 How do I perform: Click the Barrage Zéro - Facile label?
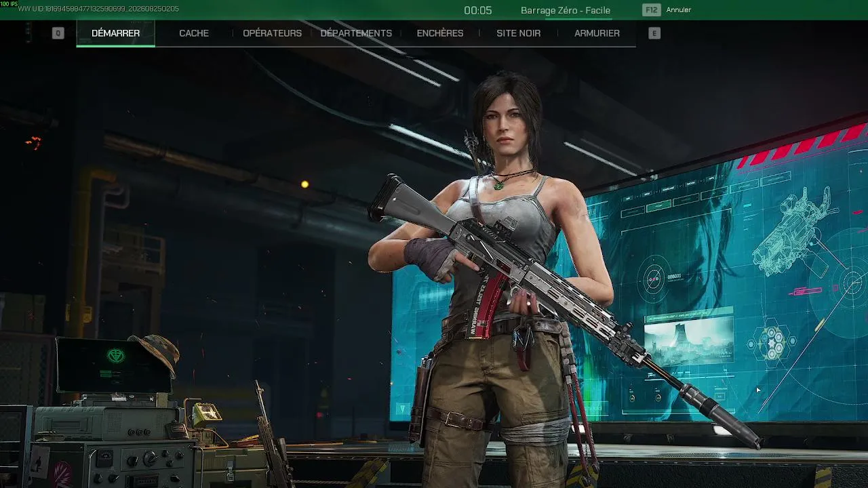[566, 10]
